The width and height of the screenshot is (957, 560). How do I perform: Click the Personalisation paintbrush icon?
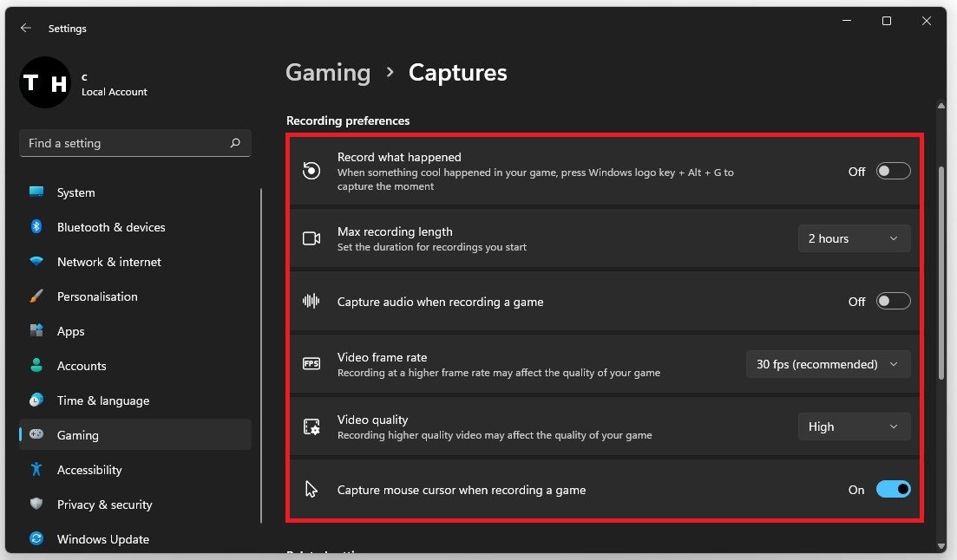36,296
